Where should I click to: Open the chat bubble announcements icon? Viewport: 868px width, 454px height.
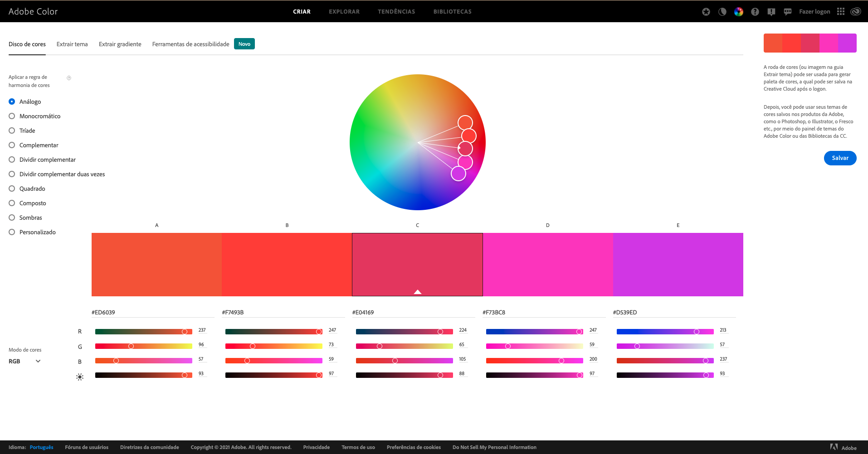(788, 11)
